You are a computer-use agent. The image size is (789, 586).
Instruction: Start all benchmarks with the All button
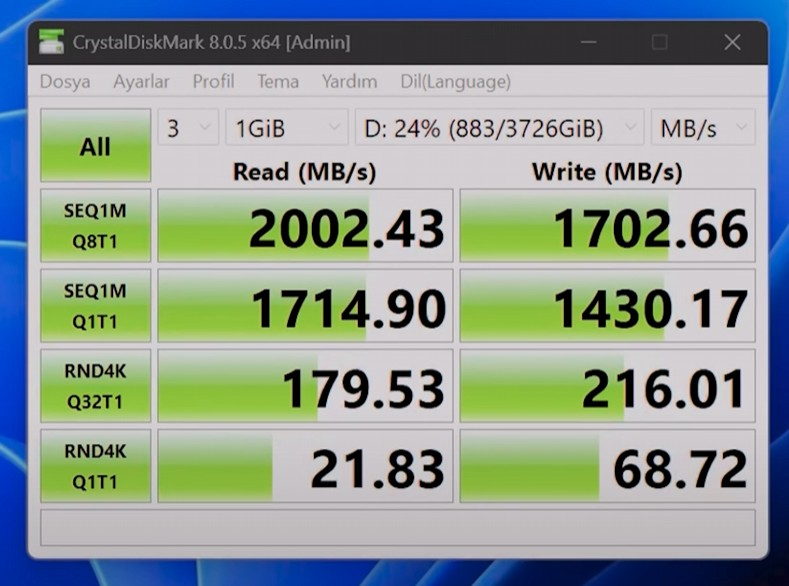tap(96, 145)
